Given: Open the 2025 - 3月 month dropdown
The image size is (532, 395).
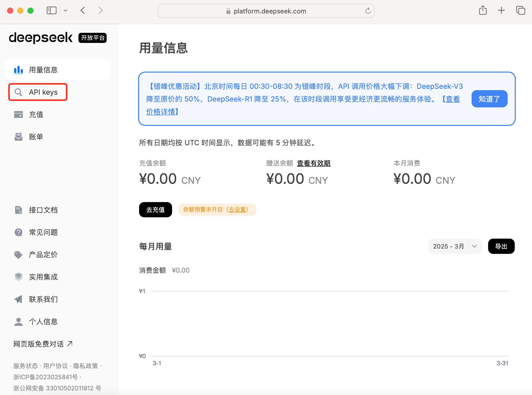Looking at the screenshot, I should pos(455,246).
